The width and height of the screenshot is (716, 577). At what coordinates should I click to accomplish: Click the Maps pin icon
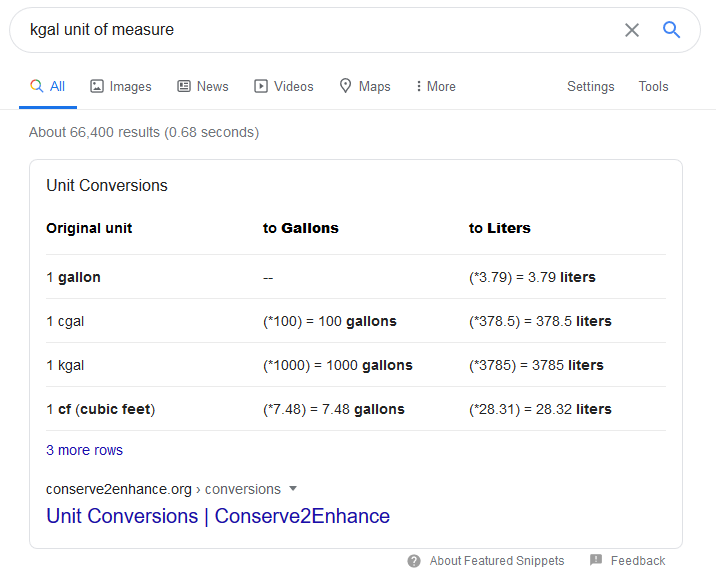pos(346,86)
